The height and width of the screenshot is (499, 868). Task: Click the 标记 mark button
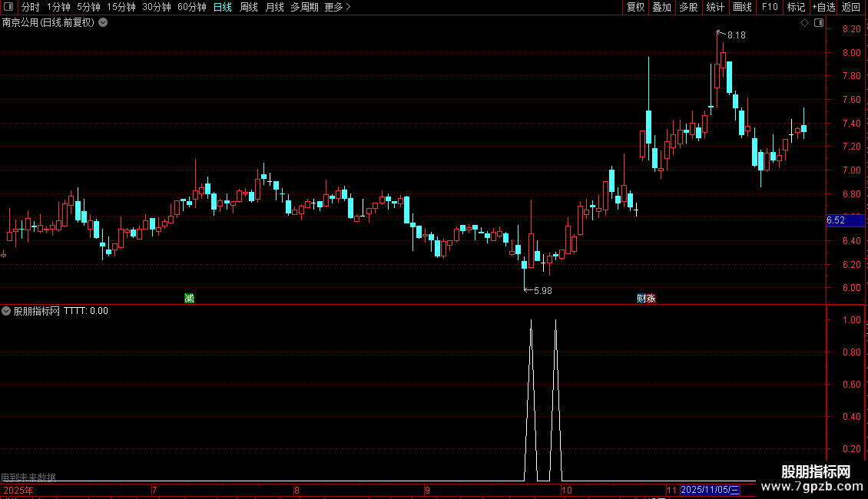pos(796,7)
